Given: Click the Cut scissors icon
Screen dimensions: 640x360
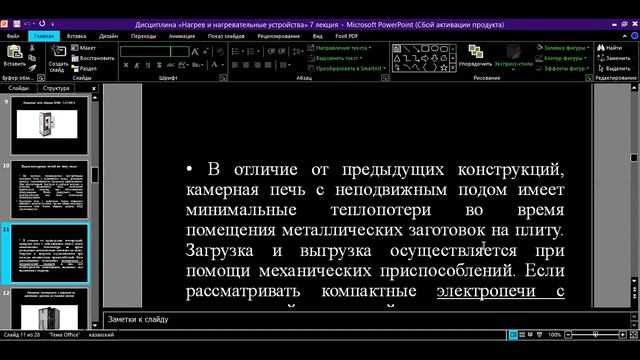Looking at the screenshot, I should pyautogui.click(x=32, y=48).
